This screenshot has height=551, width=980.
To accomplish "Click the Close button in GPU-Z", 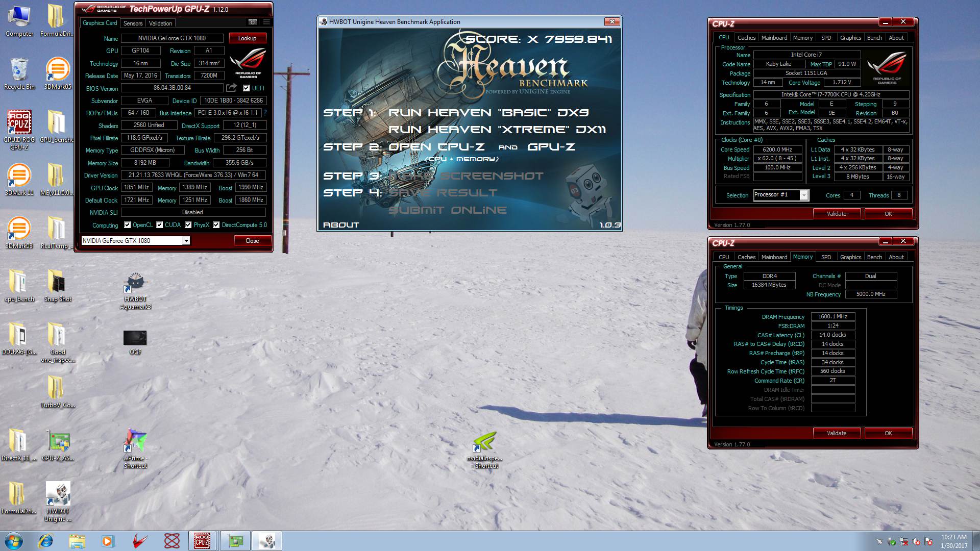I will pyautogui.click(x=252, y=241).
